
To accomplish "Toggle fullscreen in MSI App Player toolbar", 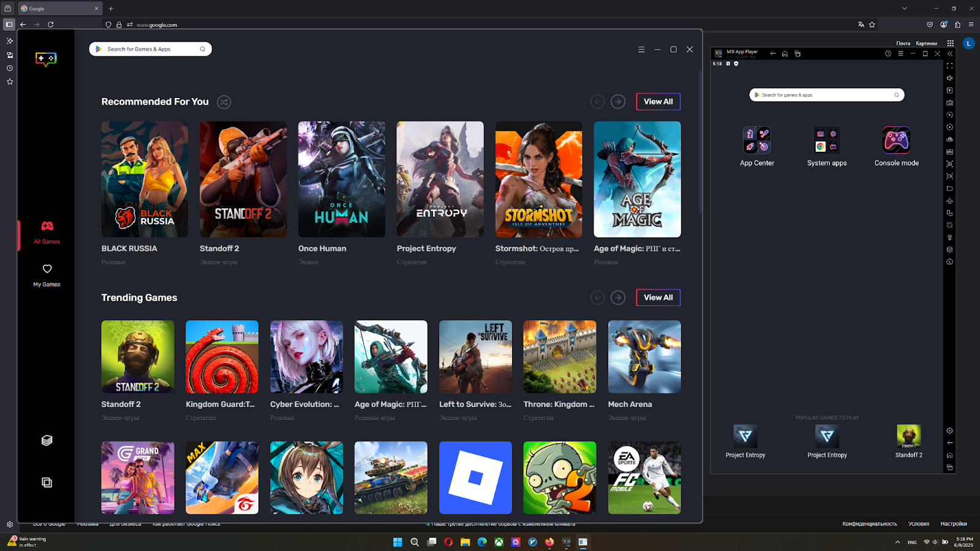I will point(949,66).
